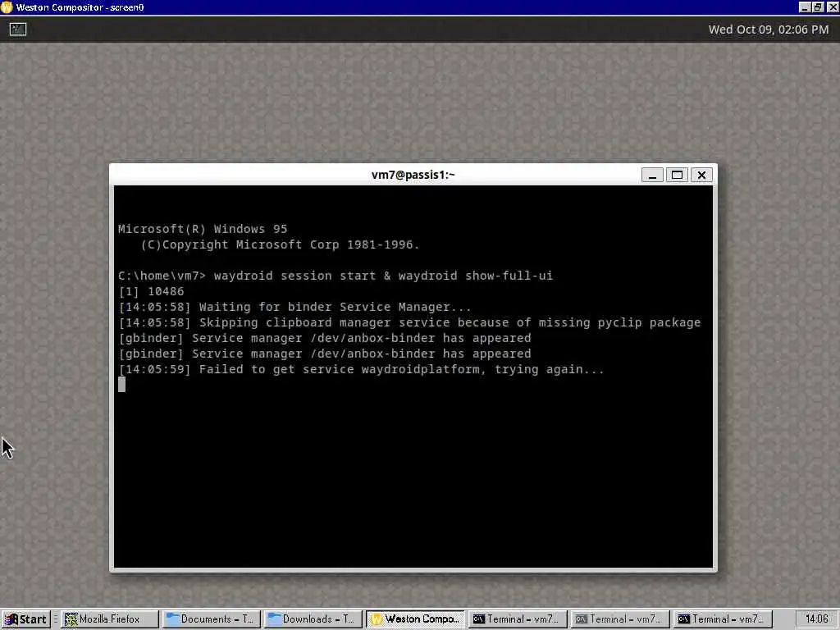Switch to second Terminal - vm7 taskbar item

[619, 619]
